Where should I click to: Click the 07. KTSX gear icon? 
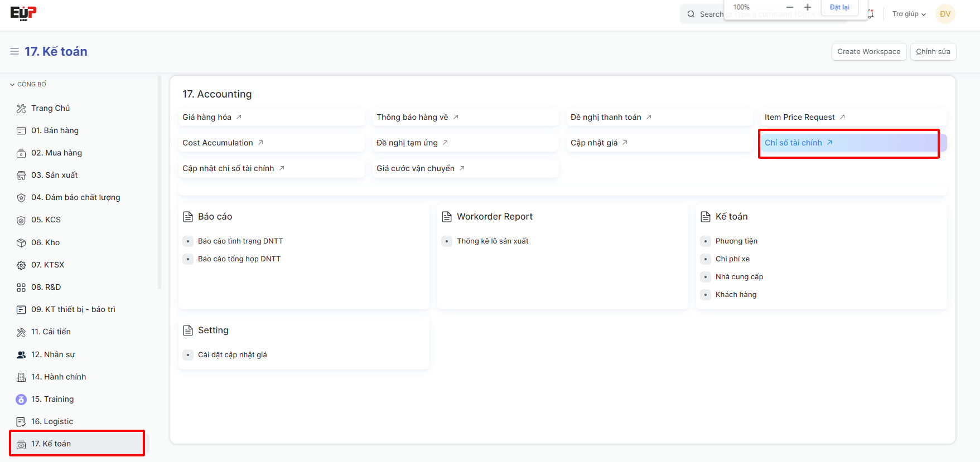pyautogui.click(x=21, y=265)
